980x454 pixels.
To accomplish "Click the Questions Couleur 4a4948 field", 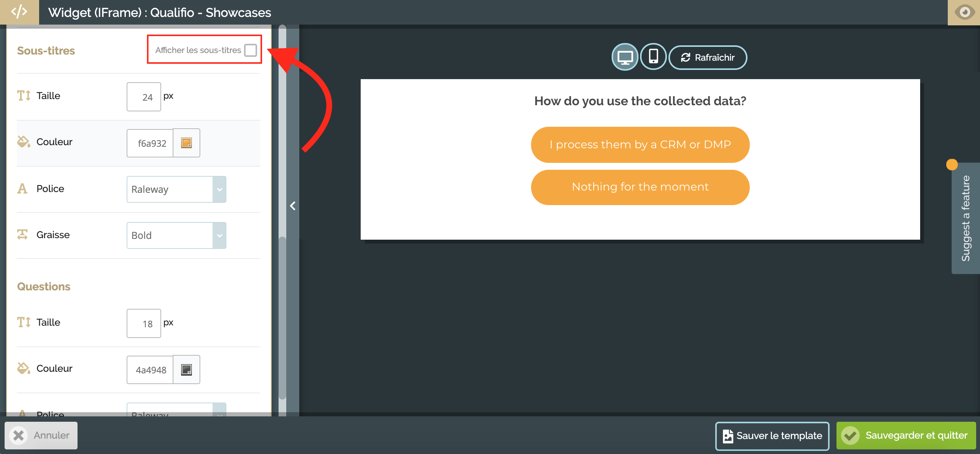I will click(150, 369).
